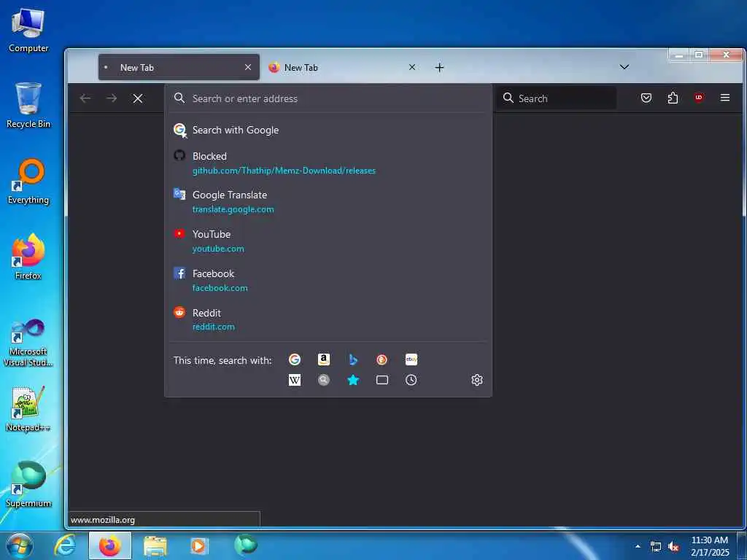Search in open Tabs via rectangle icon
Image resolution: width=747 pixels, height=560 pixels.
point(382,380)
